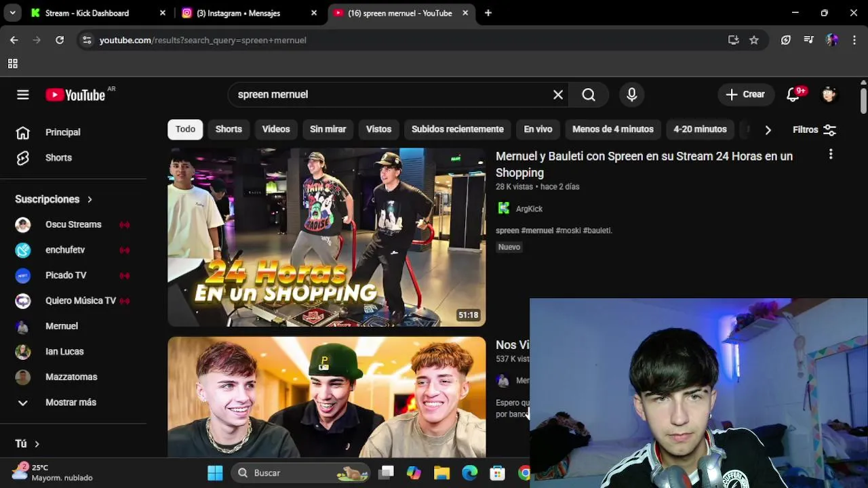868x488 pixels.
Task: Open the Crear menu
Action: point(745,95)
